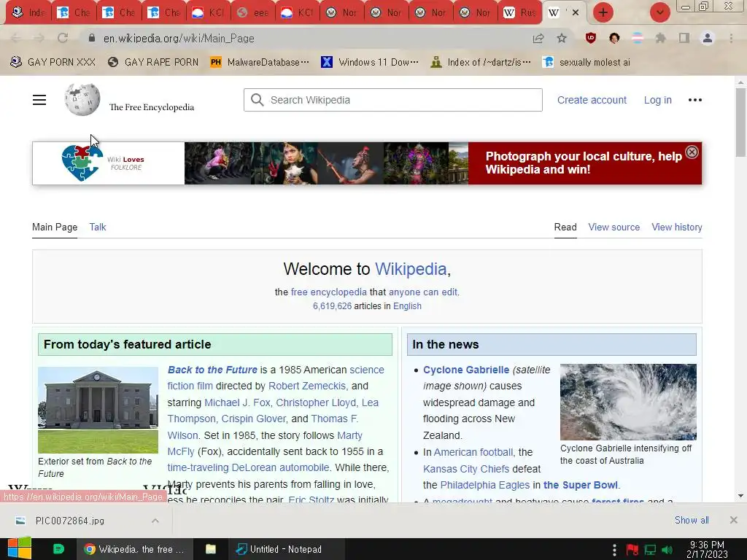
Task: Open the uBlock Origin extension icon
Action: click(591, 38)
